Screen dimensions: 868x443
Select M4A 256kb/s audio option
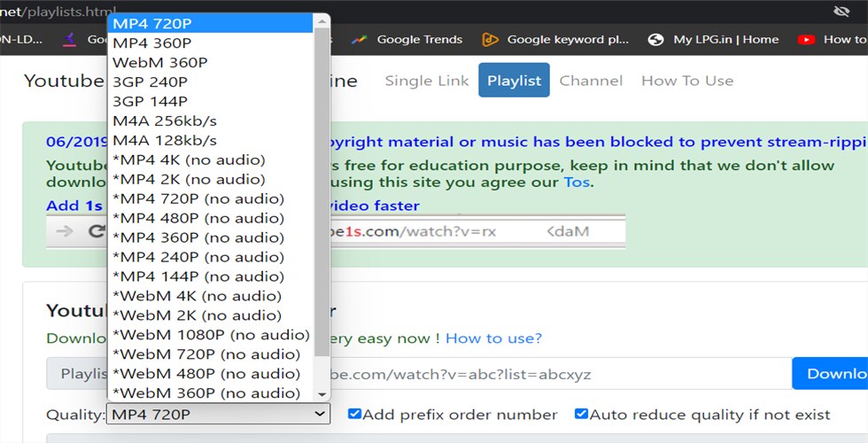click(x=211, y=120)
